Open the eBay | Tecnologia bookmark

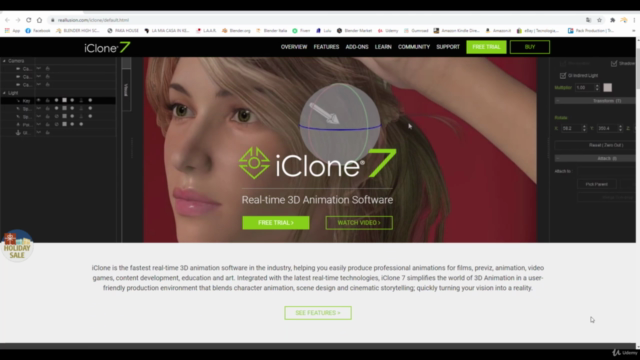[538, 31]
